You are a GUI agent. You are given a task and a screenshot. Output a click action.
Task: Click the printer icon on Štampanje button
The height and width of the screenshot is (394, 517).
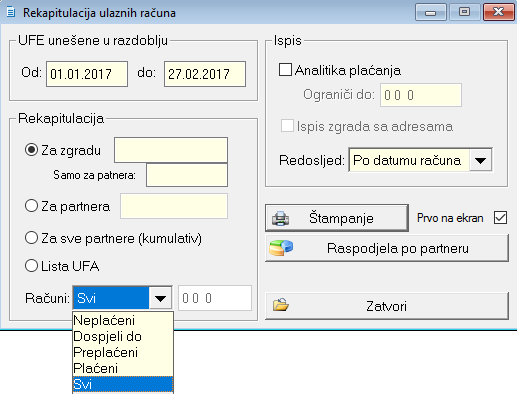pos(280,219)
